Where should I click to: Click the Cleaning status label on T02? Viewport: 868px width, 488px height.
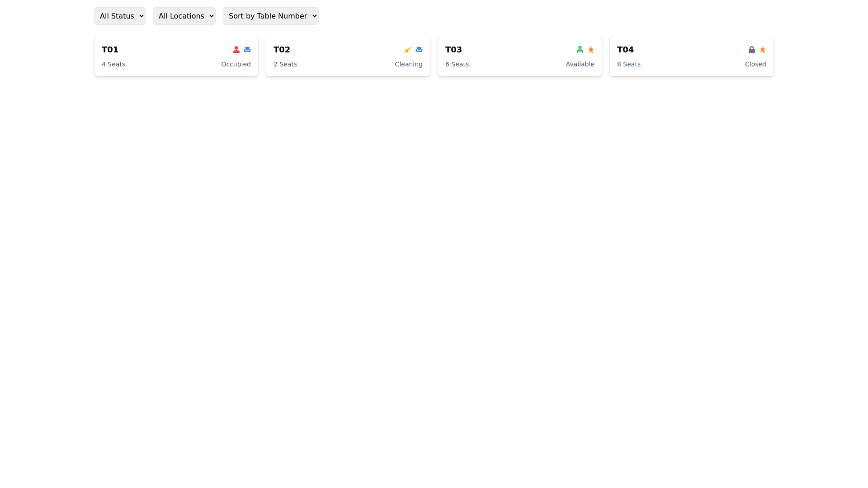coord(408,64)
